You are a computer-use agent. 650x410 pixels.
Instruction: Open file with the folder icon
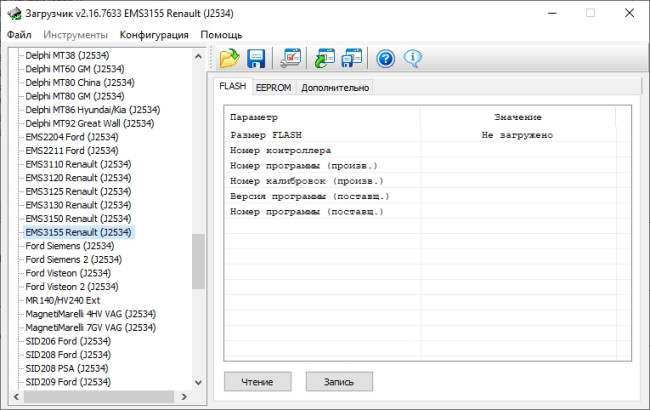click(229, 58)
